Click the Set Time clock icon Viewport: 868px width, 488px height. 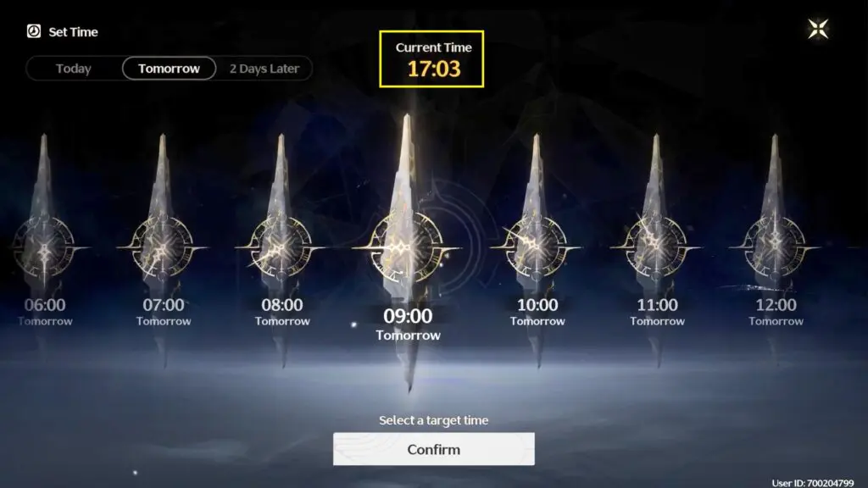click(34, 31)
